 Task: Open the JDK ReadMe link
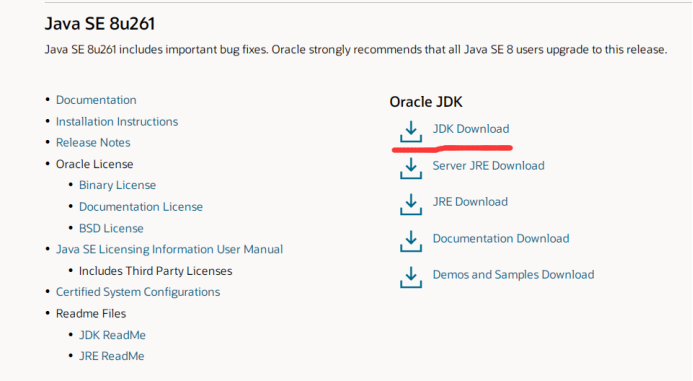pos(112,335)
